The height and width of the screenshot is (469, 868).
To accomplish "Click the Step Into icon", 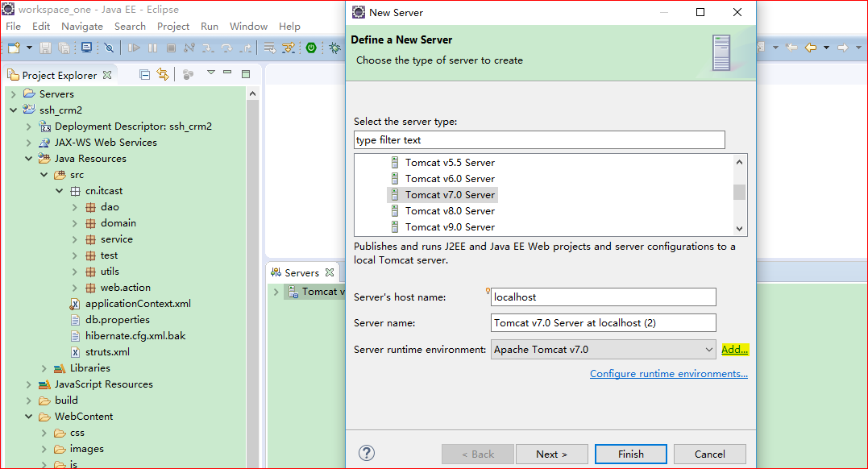I will (208, 48).
